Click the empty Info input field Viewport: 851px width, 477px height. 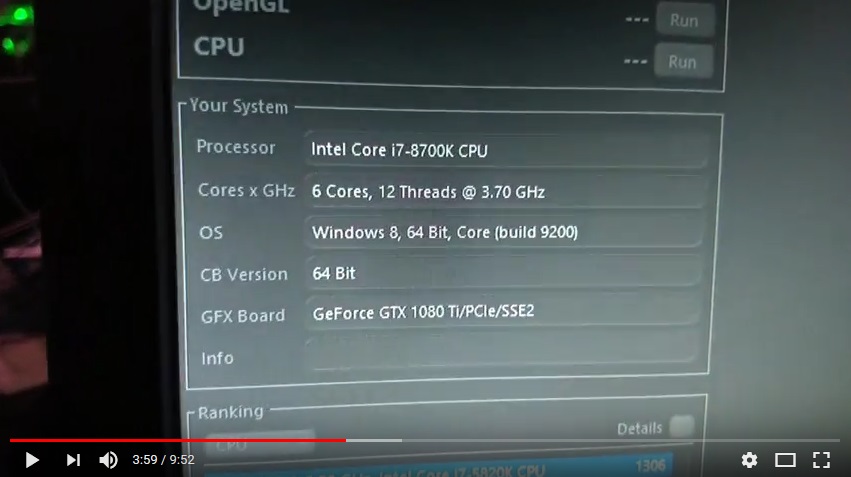(501, 353)
